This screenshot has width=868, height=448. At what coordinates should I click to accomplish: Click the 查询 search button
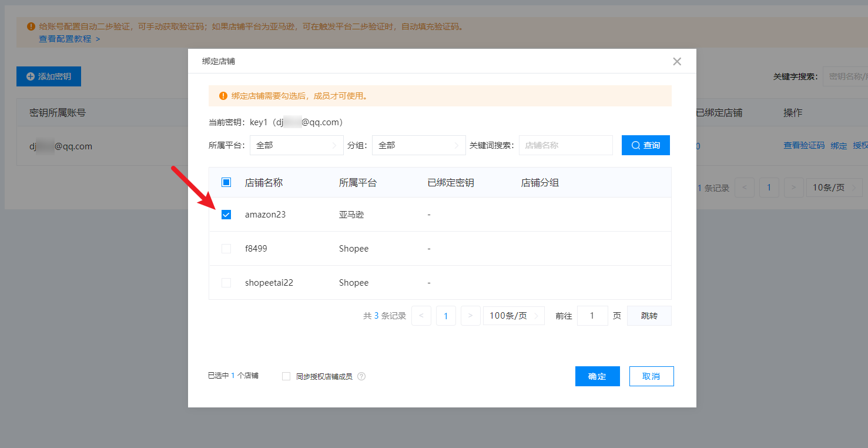(x=645, y=145)
